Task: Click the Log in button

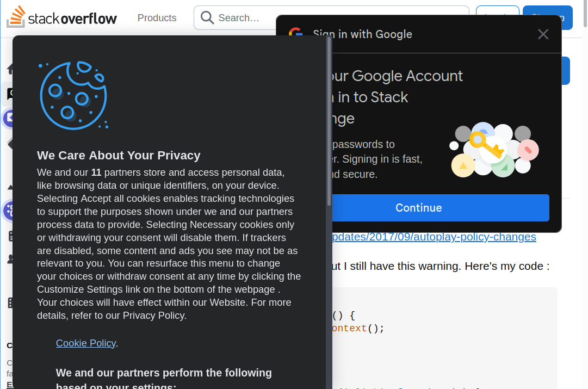Action: [497, 11]
